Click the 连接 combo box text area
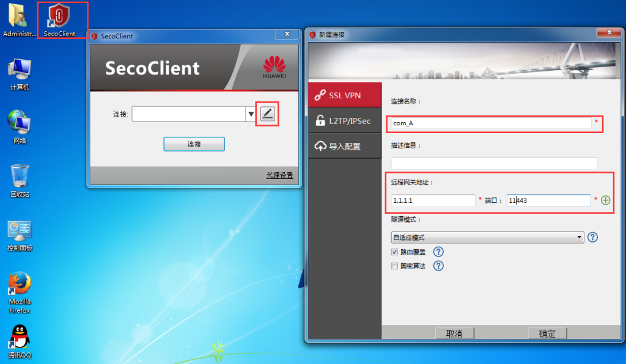Screen dimensions: 626x364 click(x=188, y=114)
